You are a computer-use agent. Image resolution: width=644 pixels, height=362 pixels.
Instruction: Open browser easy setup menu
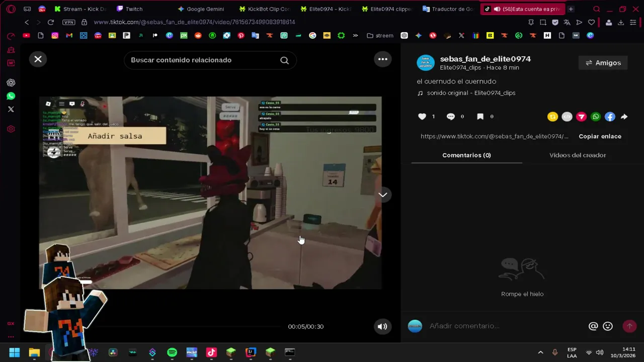coord(633,22)
